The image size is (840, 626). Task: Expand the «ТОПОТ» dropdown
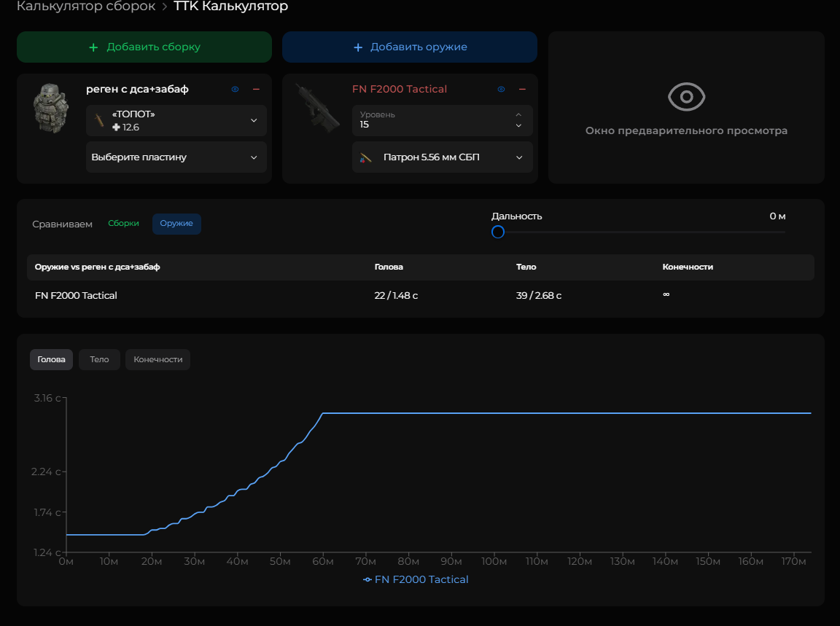click(x=254, y=120)
